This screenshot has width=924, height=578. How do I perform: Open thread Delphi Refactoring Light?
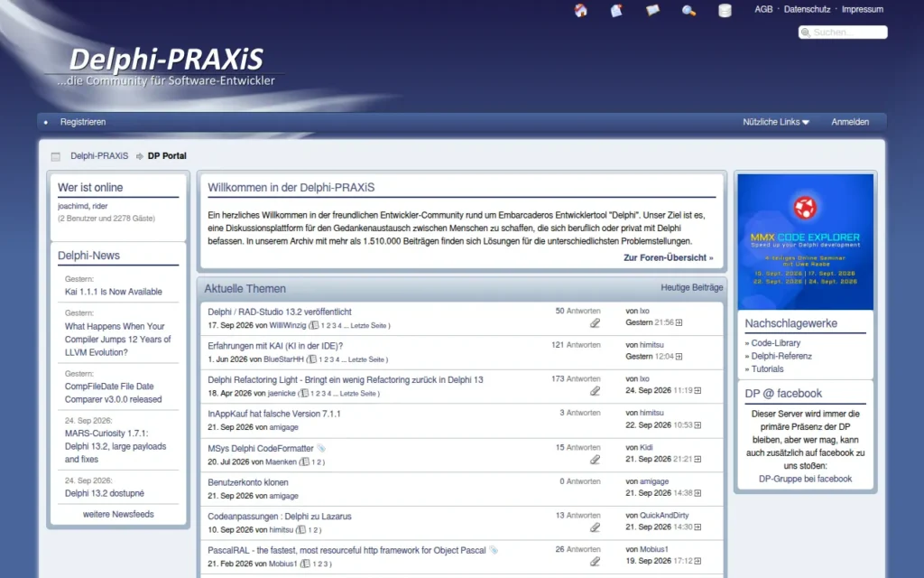tap(346, 380)
